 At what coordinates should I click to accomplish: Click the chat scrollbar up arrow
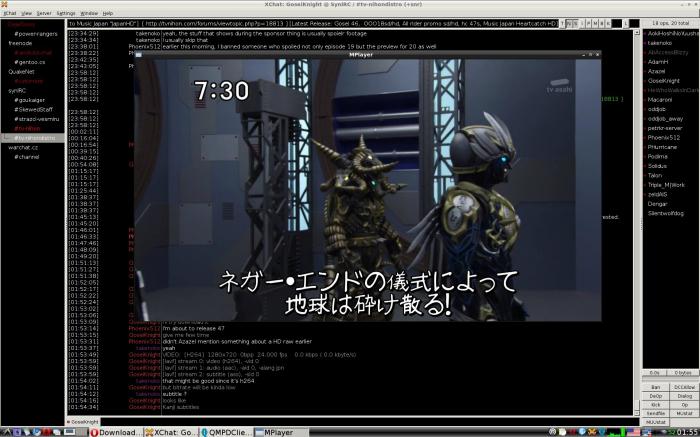coord(637,33)
